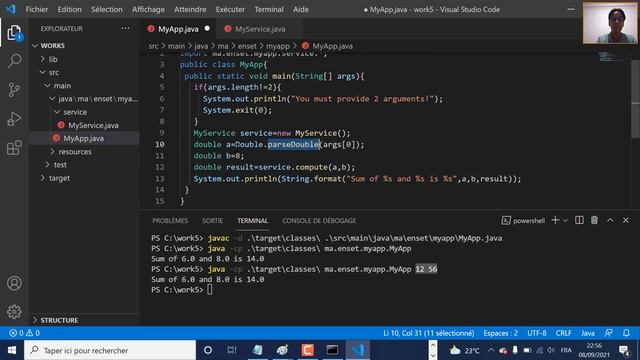Image resolution: width=640 pixels, height=360 pixels.
Task: Click the VS Code taskbar icon
Action: pyautogui.click(x=357, y=350)
